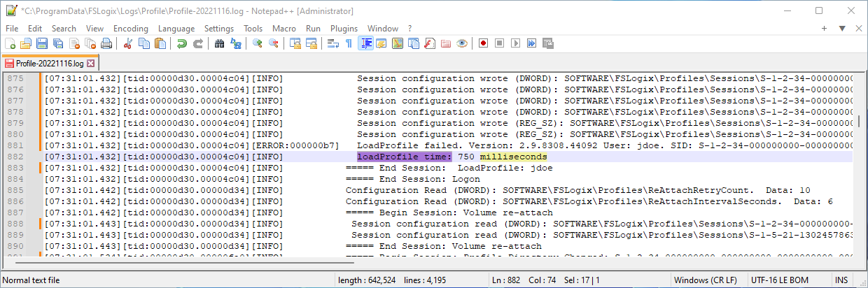Click line number 881 in margin

(x=15, y=145)
